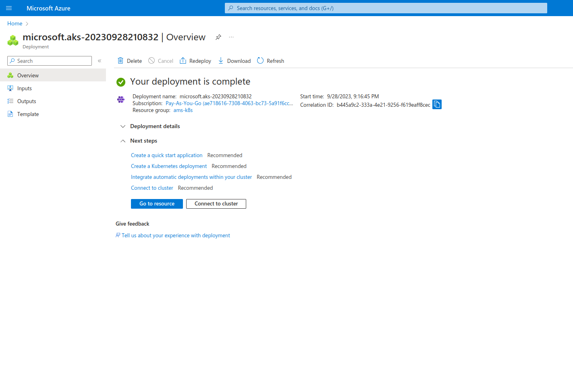Focus the sidebar Search input field
573x392 pixels.
pyautogui.click(x=50, y=61)
